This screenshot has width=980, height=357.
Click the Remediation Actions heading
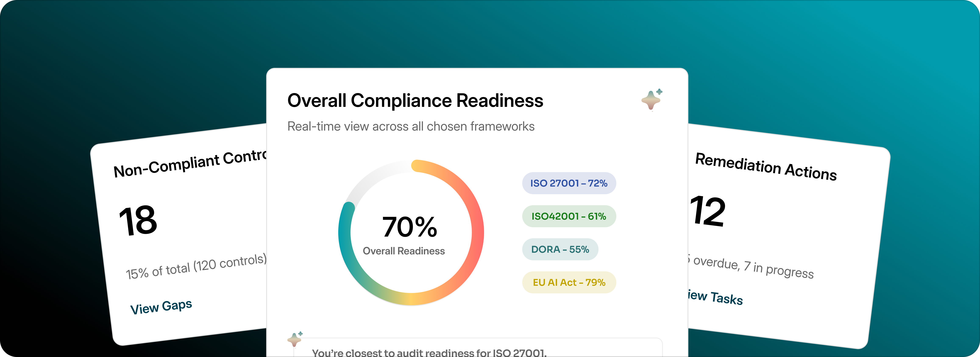(x=766, y=167)
